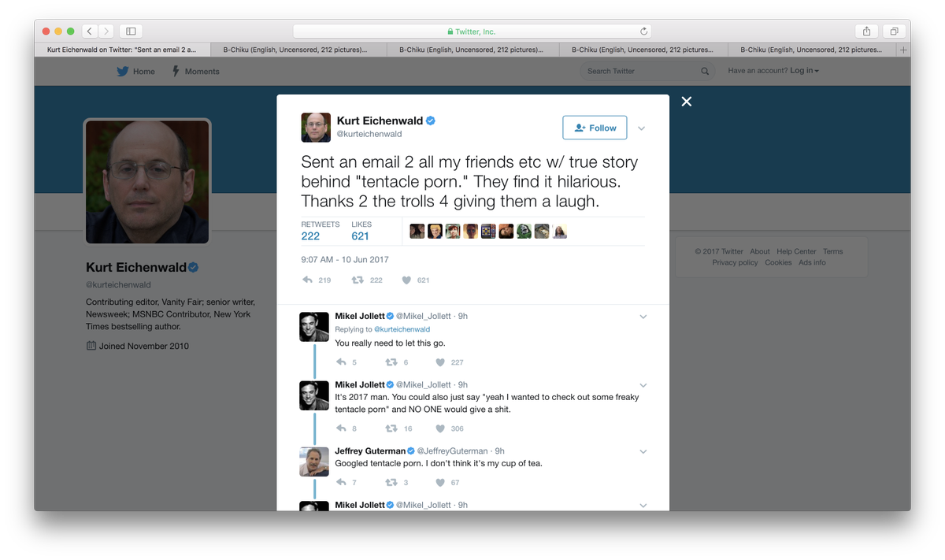Open options chevron on Jeffrey Guterman's reply
This screenshot has width=945, height=560.
643,451
